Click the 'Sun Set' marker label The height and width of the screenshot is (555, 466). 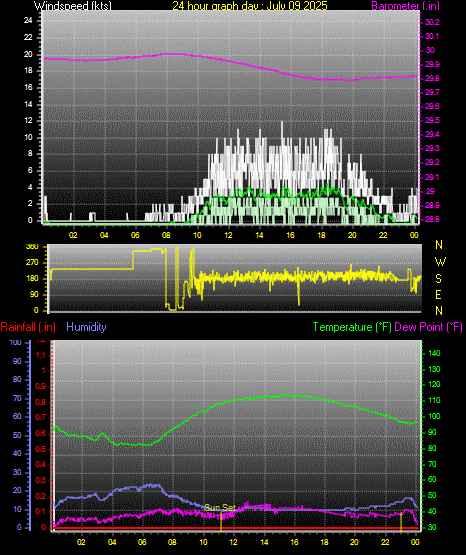click(220, 508)
